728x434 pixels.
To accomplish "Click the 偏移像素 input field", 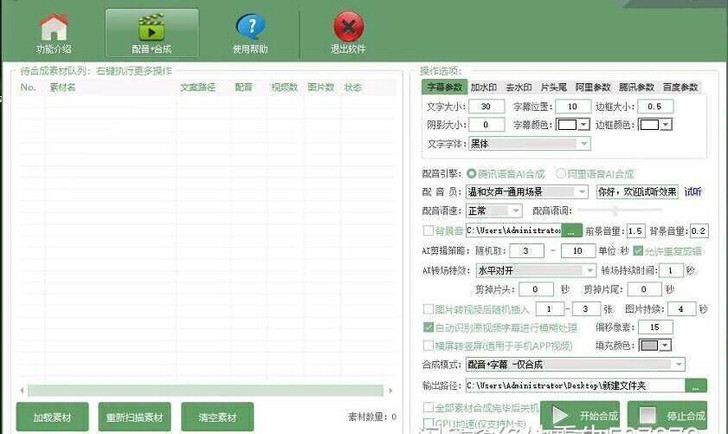I will pos(655,327).
